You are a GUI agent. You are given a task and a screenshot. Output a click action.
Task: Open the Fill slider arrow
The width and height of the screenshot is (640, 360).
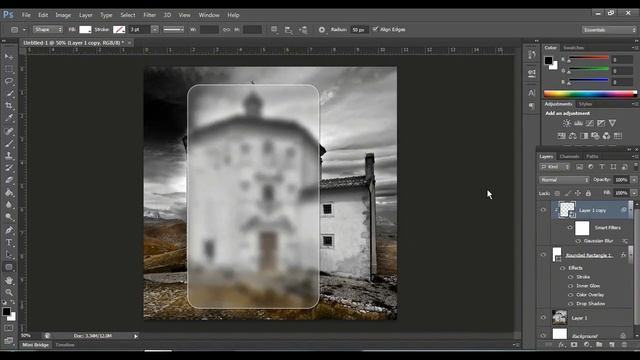click(x=634, y=193)
